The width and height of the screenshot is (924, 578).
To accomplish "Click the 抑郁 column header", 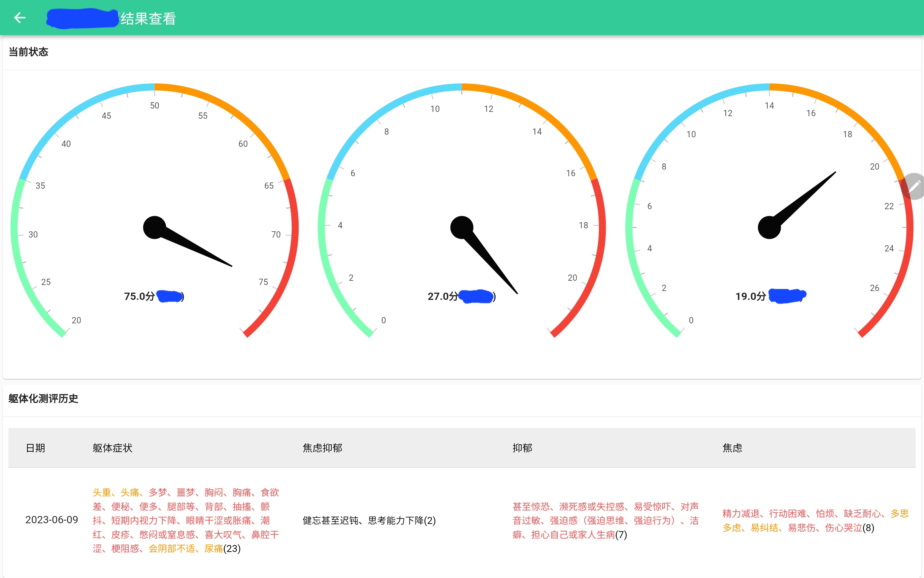I will click(x=522, y=448).
